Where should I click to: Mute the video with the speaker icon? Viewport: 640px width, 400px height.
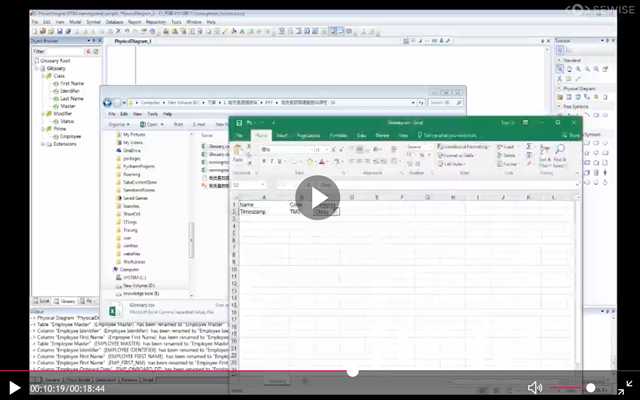click(535, 387)
